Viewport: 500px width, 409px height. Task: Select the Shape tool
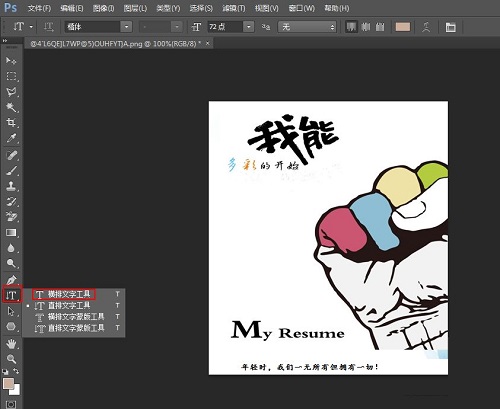click(11, 326)
